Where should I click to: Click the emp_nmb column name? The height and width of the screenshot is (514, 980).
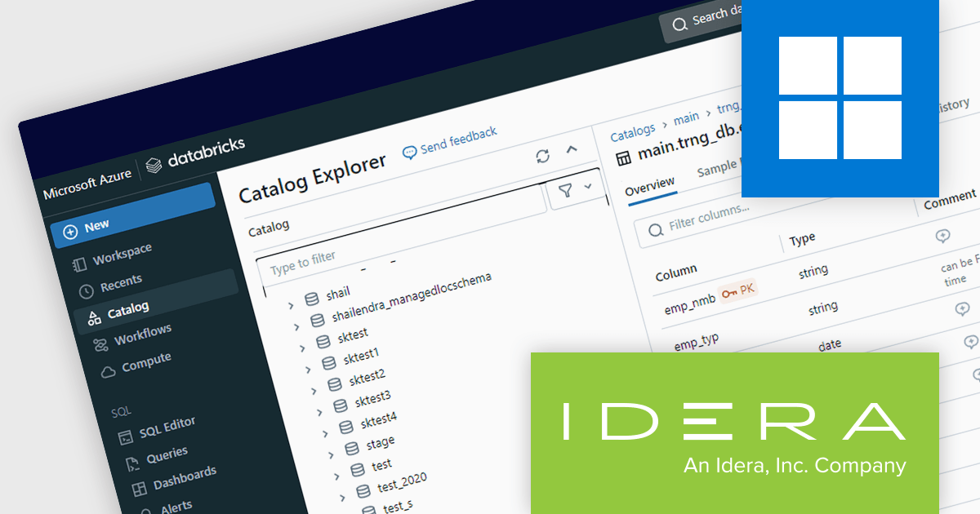coord(690,304)
